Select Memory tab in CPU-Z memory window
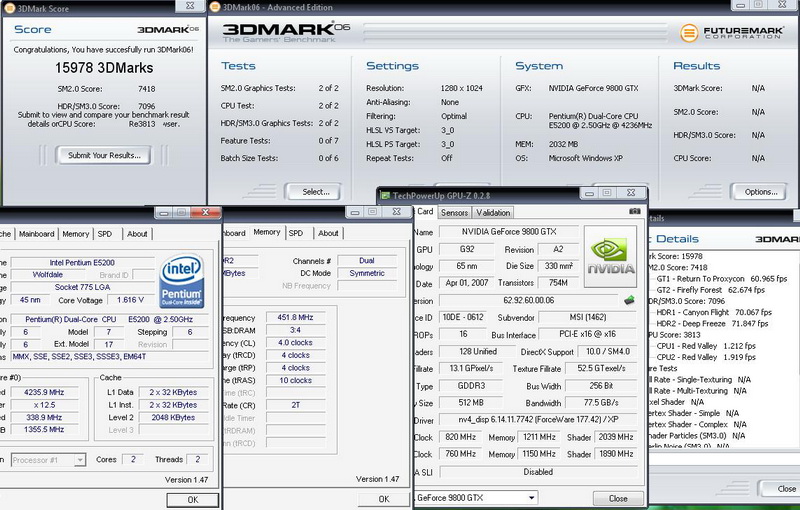800x510 pixels. [267, 232]
